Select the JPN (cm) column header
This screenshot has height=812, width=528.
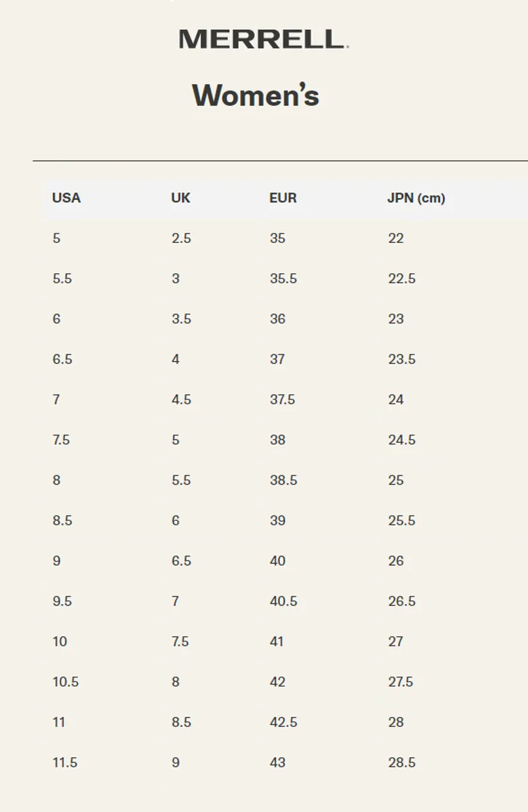(x=416, y=198)
